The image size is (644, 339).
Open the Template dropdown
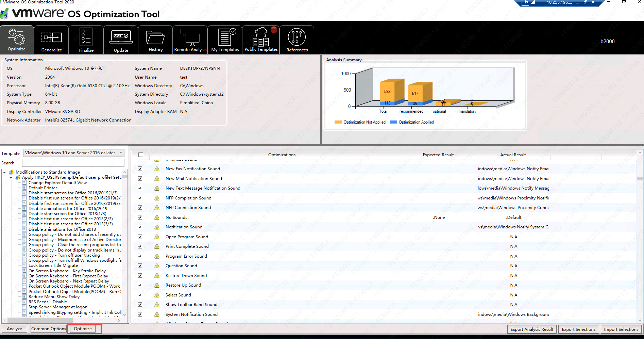121,152
